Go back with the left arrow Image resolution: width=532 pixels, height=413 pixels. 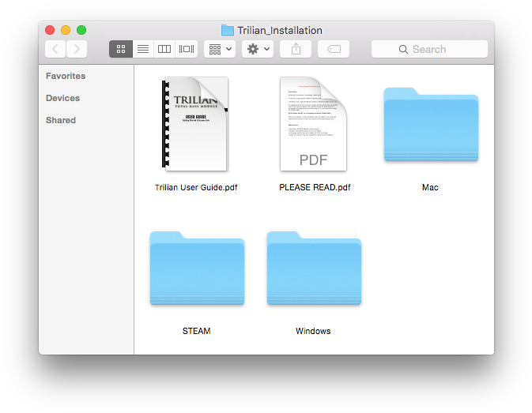pos(55,49)
